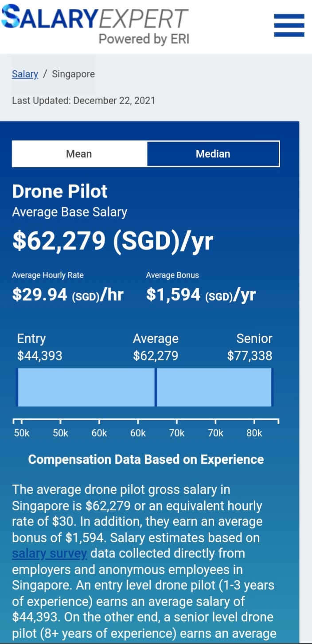Switch to the Mean tab
The width and height of the screenshot is (312, 644).
(79, 154)
